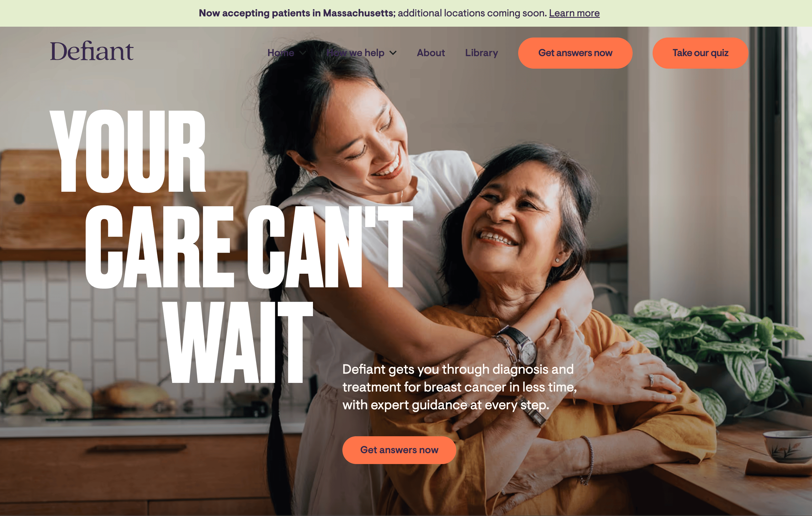Click Get answers now in the header
812x516 pixels.
(575, 53)
